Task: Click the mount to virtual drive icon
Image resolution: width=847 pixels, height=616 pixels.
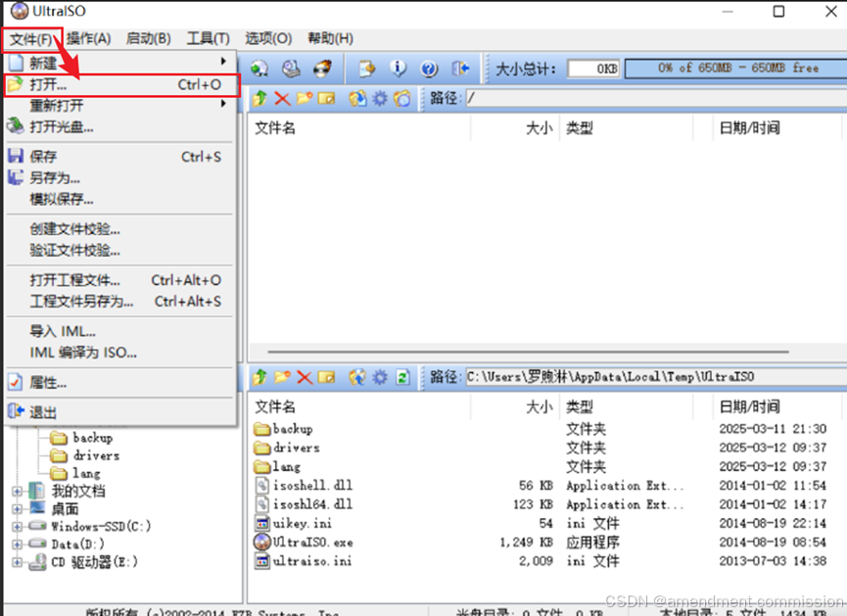Action: point(291,69)
